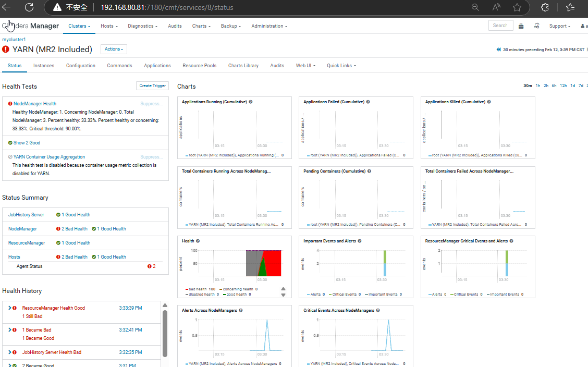Image resolution: width=588 pixels, height=367 pixels.
Task: Open browser extensions puzzle icon
Action: [545, 7]
